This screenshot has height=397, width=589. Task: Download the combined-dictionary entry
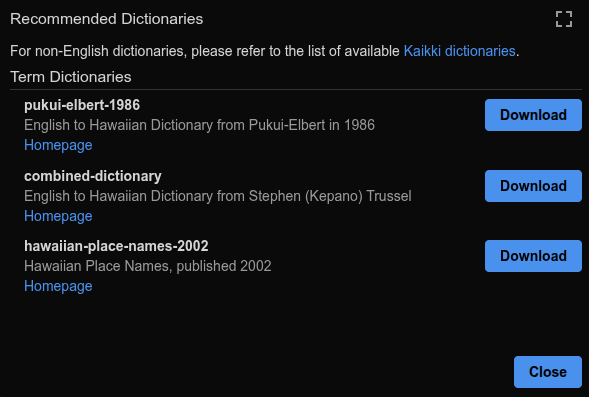[x=533, y=186]
